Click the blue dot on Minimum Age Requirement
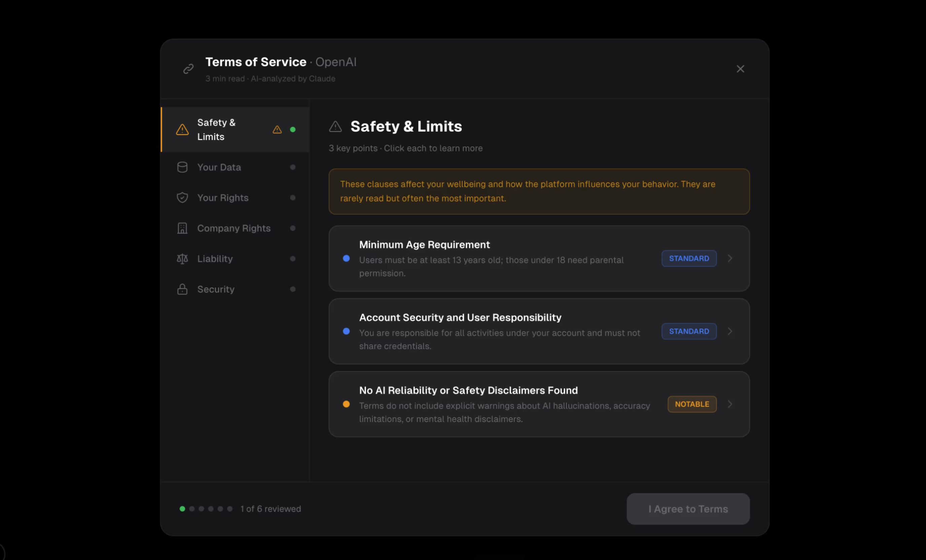The image size is (926, 560). [346, 258]
